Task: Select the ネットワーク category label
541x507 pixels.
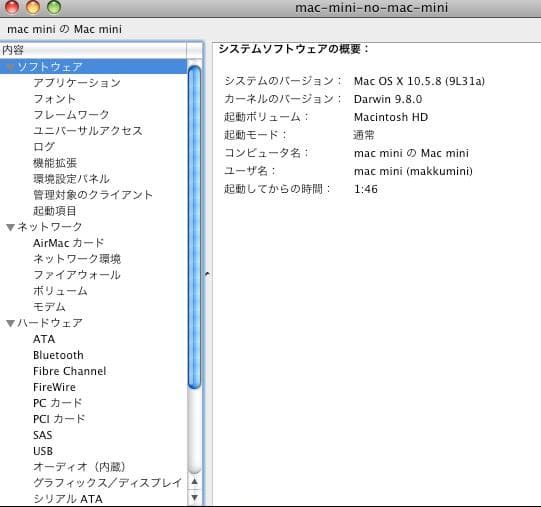Action: point(50,227)
